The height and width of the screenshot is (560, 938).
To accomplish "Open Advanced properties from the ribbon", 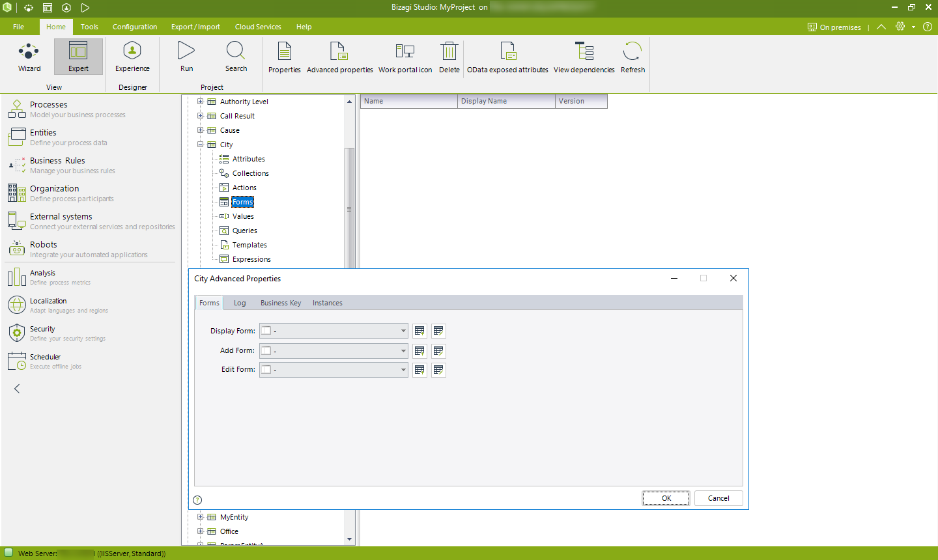I will (339, 57).
